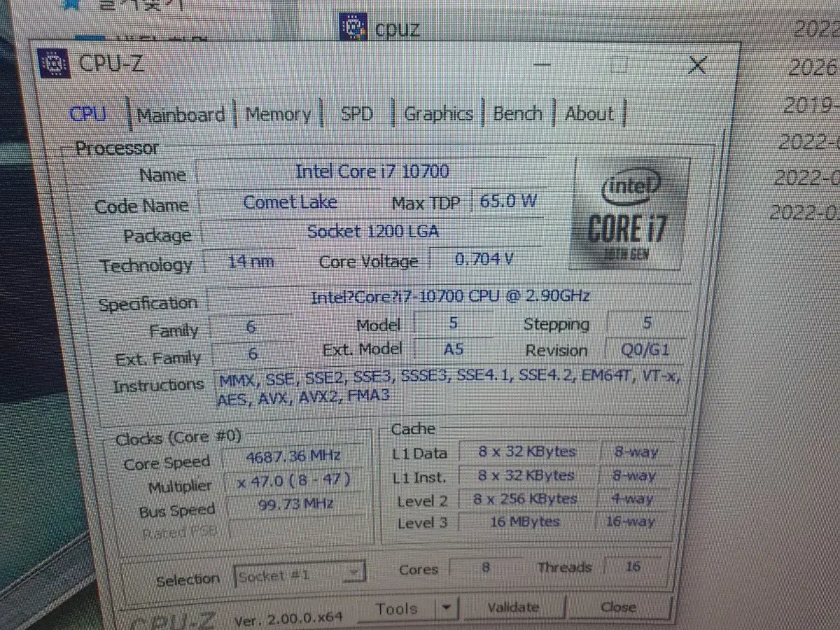This screenshot has height=630, width=840.
Task: Click the Socket 1200 LGA package value
Action: pyautogui.click(x=373, y=232)
